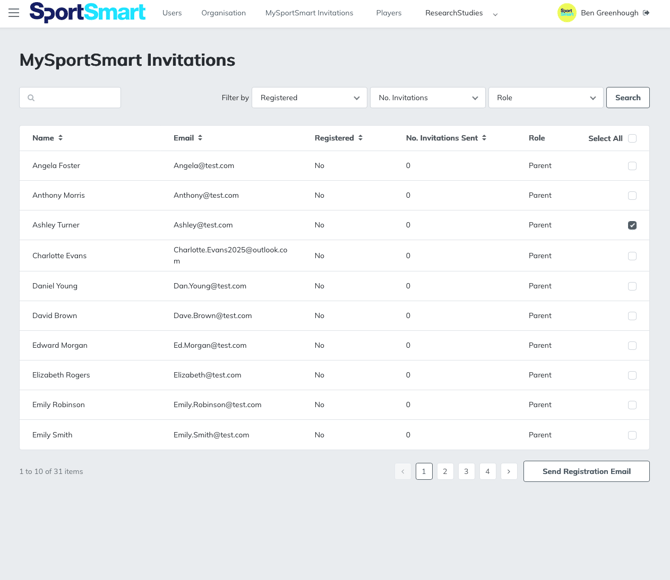Select Angela Foster's row checkbox
Image resolution: width=670 pixels, height=580 pixels.
(x=632, y=166)
